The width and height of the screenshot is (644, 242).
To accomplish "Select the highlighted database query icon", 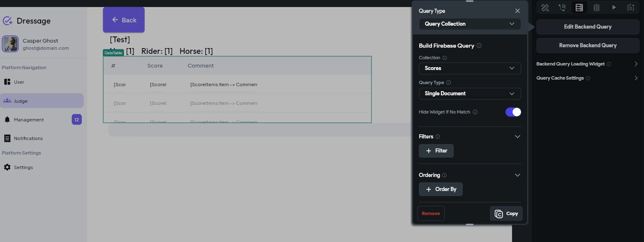I will (x=579, y=7).
